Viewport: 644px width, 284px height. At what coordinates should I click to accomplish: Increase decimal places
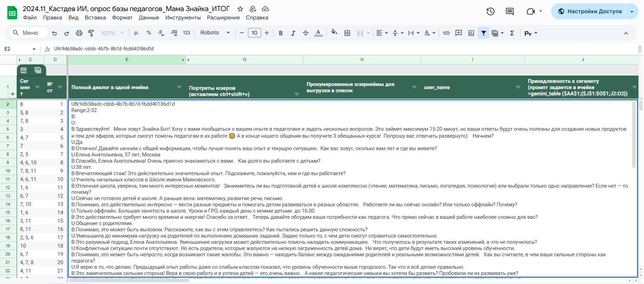coord(174,33)
